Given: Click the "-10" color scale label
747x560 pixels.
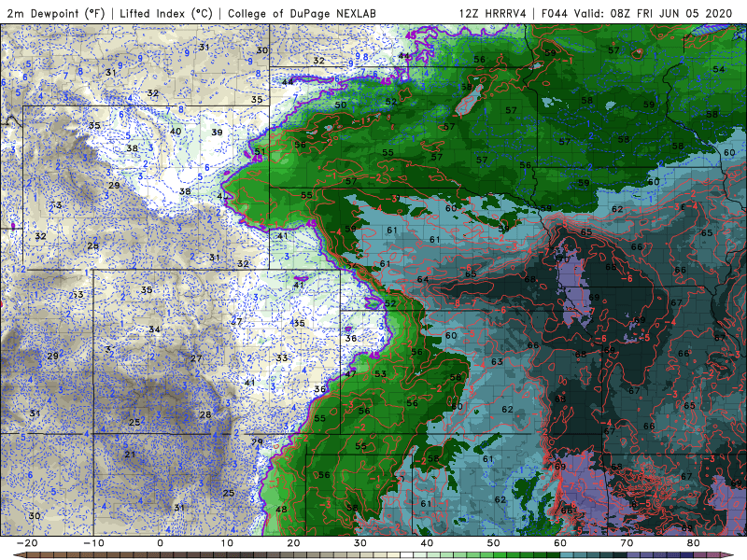Looking at the screenshot, I should [93, 543].
